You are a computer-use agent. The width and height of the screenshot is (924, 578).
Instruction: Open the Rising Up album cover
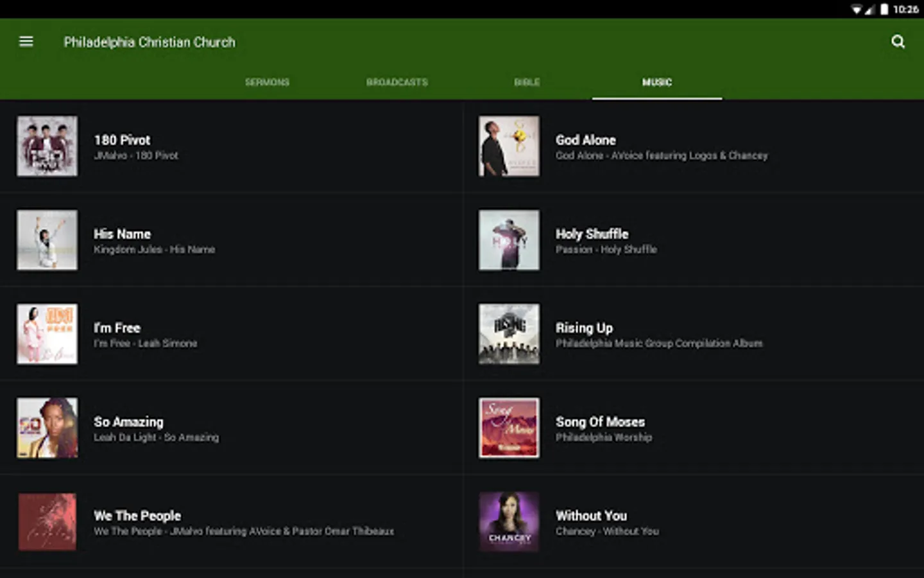[509, 334]
